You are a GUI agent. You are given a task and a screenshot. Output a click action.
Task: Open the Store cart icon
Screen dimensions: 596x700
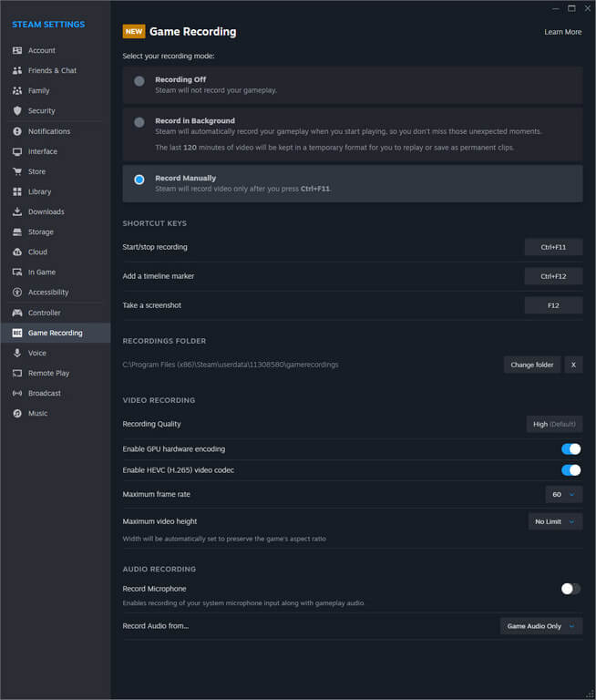17,171
